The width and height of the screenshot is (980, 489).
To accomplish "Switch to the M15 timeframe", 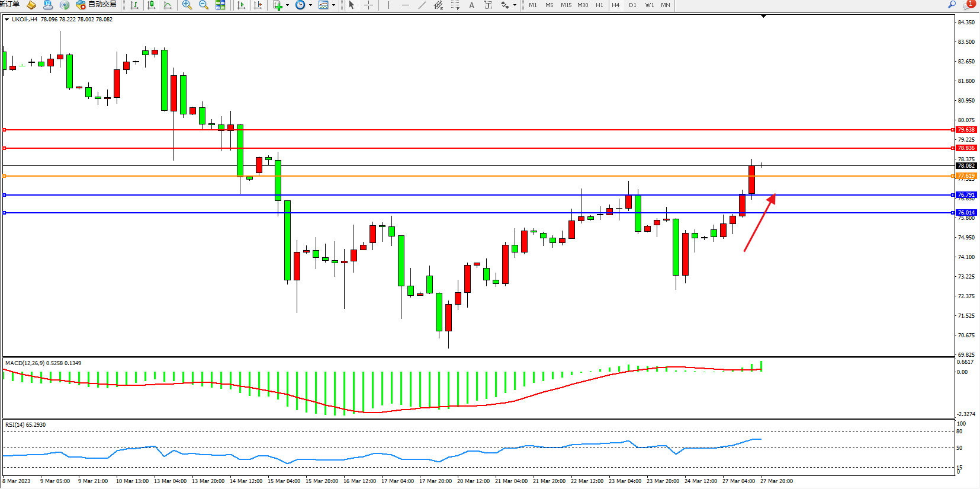I will 566,5.
